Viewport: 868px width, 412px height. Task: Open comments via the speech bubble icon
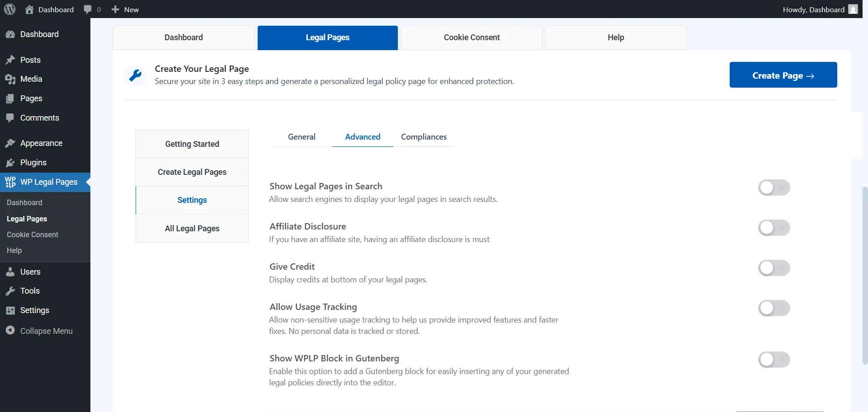(x=88, y=9)
